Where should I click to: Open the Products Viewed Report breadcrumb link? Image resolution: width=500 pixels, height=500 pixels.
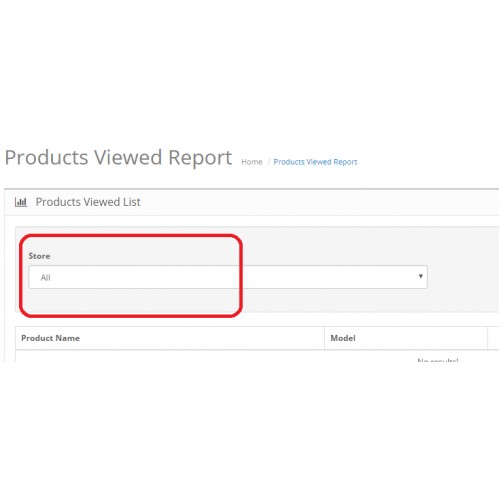[x=315, y=162]
